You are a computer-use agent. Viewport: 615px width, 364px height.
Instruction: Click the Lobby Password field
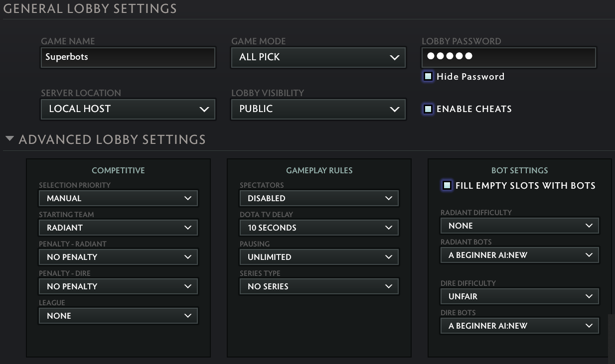point(508,57)
